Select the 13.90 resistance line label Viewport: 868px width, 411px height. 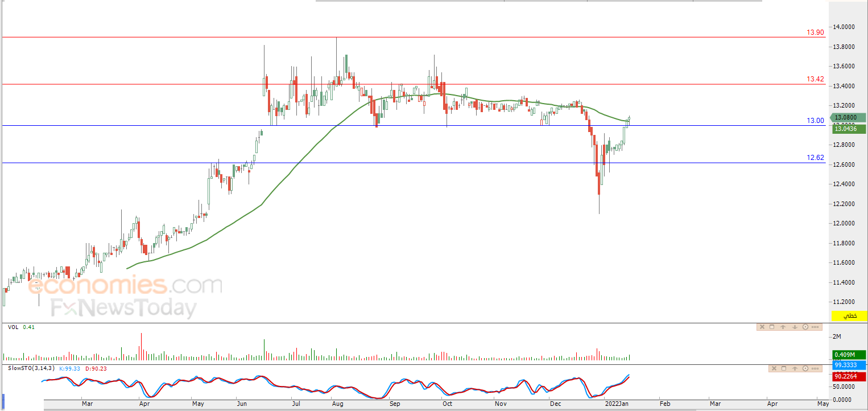pos(815,32)
